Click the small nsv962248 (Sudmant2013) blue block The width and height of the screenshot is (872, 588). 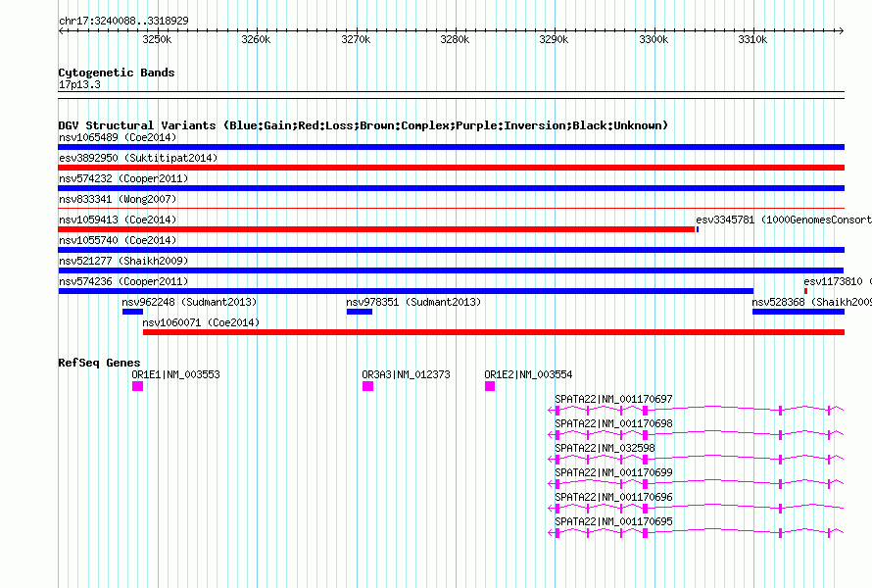[133, 312]
